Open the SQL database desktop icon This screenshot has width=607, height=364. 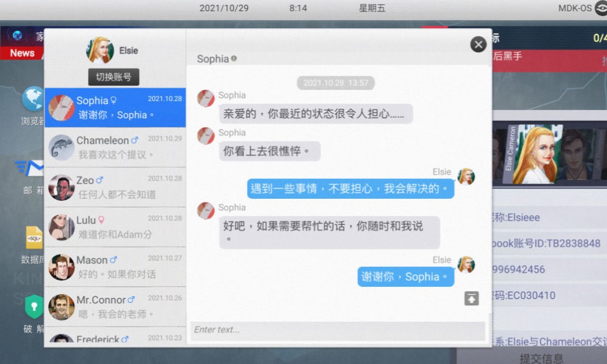(x=34, y=237)
